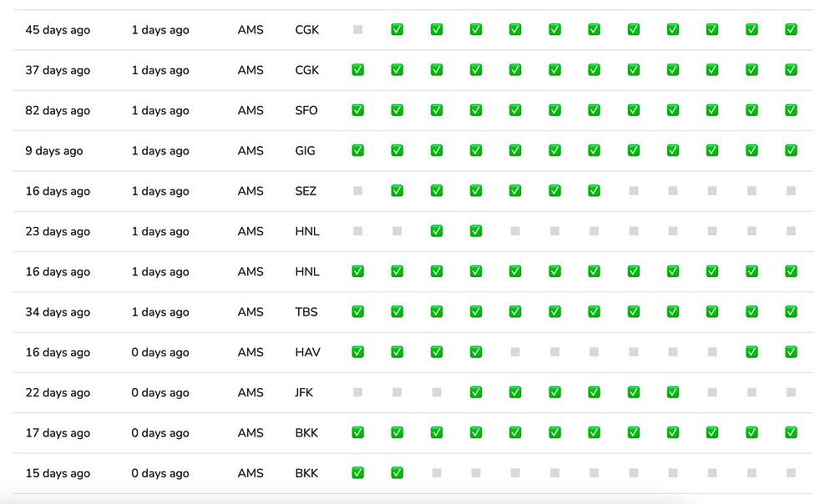
Task: Click the first gray square in the SEZ row
Action: (x=358, y=190)
